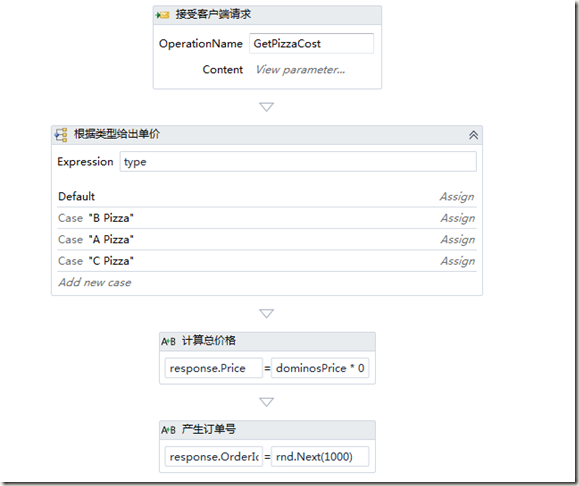Click the Receive envelope icon in the header
The height and width of the screenshot is (486, 579).
162,15
